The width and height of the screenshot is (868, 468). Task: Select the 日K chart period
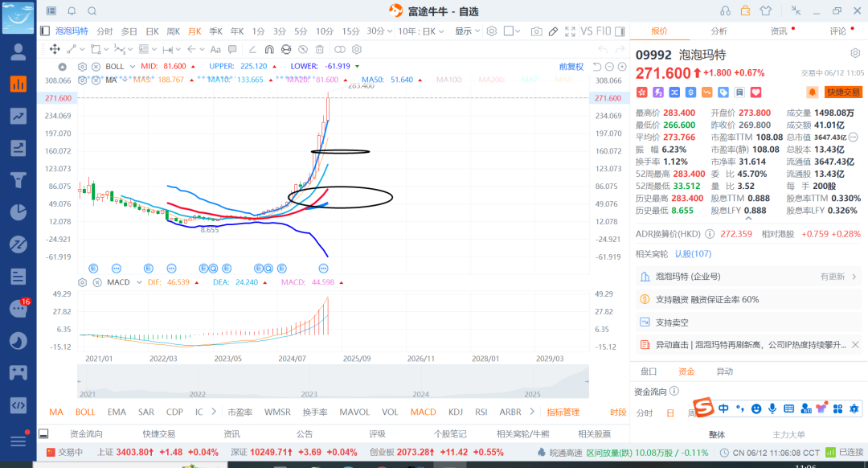(x=152, y=31)
